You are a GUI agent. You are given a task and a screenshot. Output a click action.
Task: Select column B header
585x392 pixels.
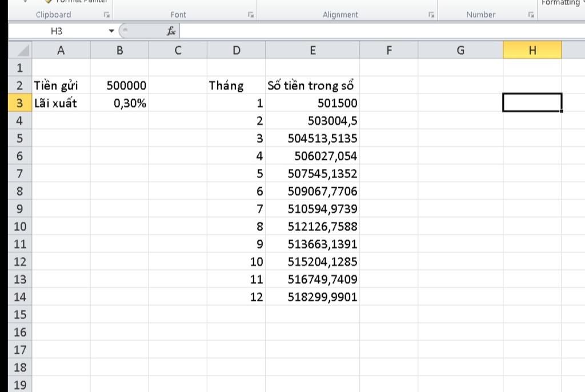tap(119, 50)
